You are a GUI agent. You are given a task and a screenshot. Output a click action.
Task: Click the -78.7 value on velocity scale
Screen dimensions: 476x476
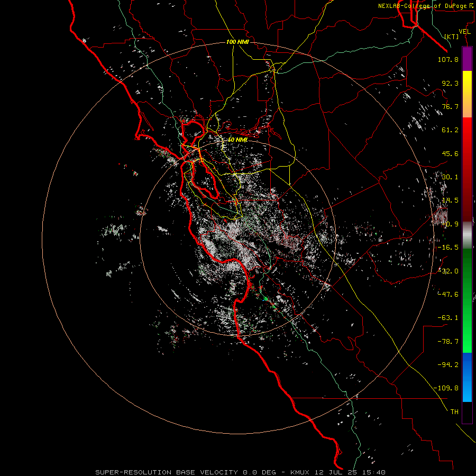448,342
